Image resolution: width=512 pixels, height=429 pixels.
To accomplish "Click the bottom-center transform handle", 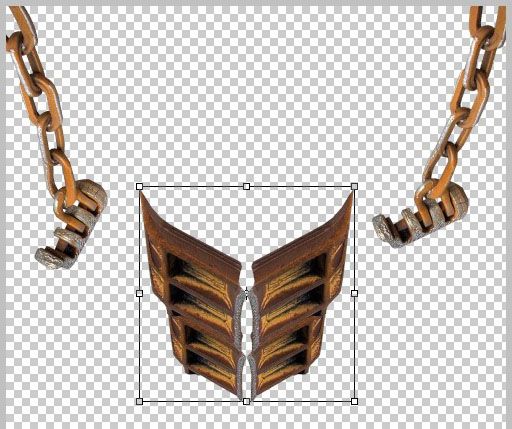I will coord(246,401).
